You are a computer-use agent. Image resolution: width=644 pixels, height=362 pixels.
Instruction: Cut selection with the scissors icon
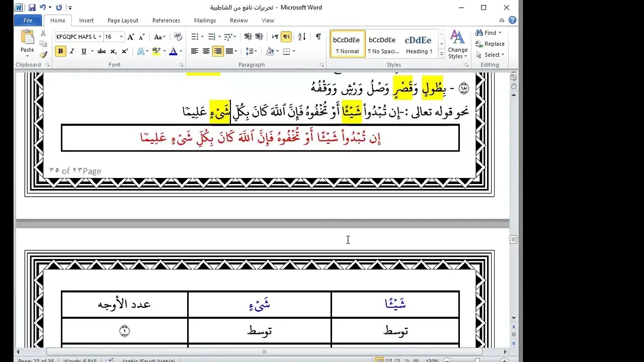43,33
